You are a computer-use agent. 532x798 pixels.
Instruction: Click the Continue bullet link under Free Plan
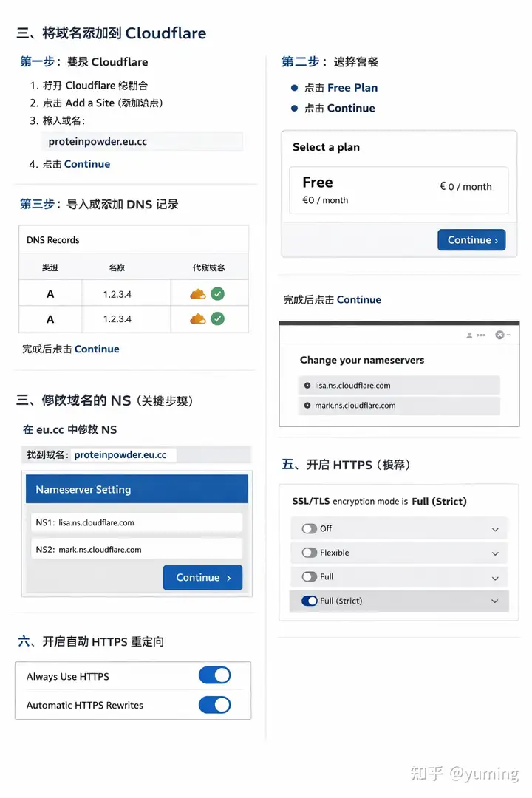click(351, 108)
